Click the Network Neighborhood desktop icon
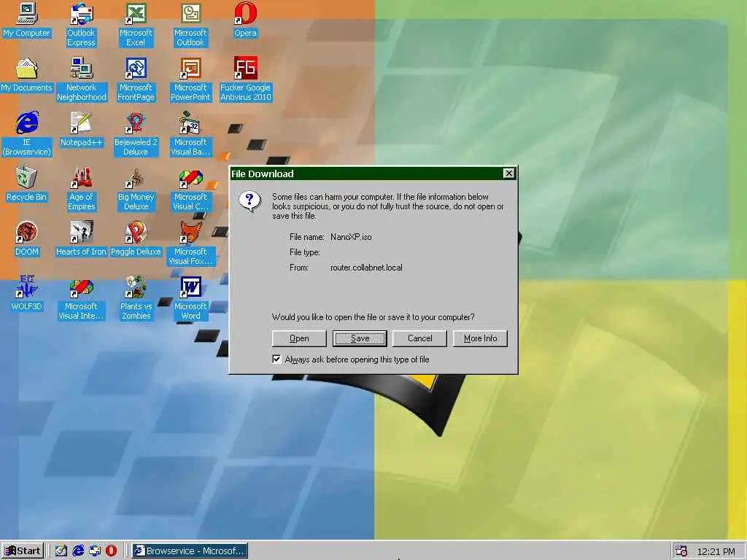The height and width of the screenshot is (560, 747). click(x=82, y=79)
